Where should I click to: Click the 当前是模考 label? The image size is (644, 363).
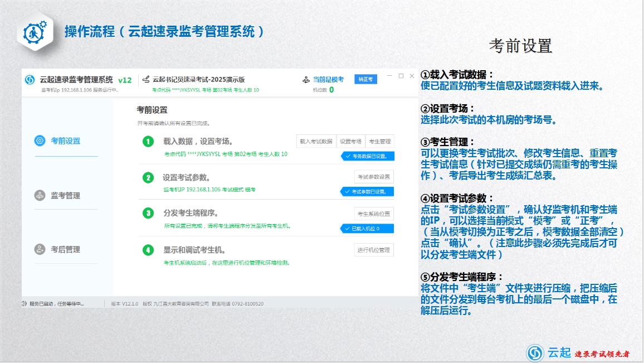pos(328,79)
